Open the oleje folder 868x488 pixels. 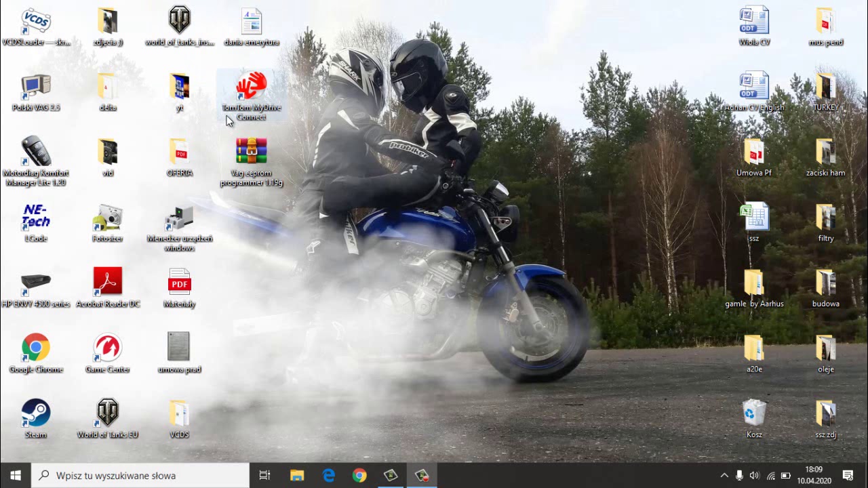click(x=826, y=354)
